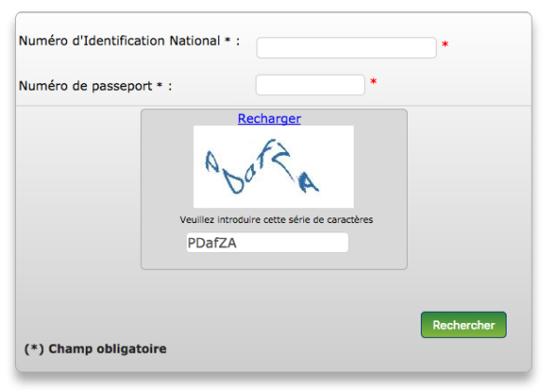Click the first tilted letter in captcha

pos(212,161)
